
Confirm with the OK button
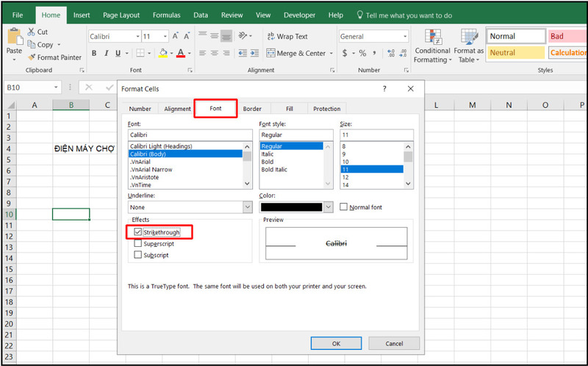click(x=336, y=343)
